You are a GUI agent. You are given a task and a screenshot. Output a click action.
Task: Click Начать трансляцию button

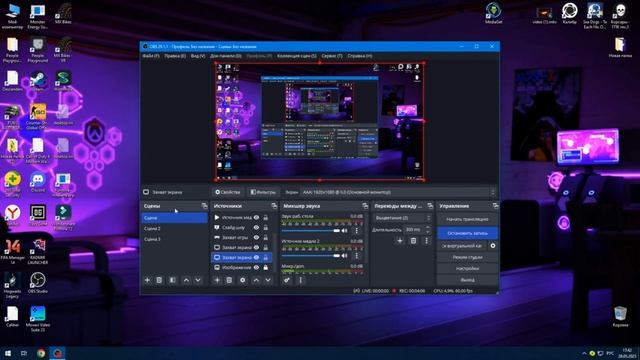467,219
